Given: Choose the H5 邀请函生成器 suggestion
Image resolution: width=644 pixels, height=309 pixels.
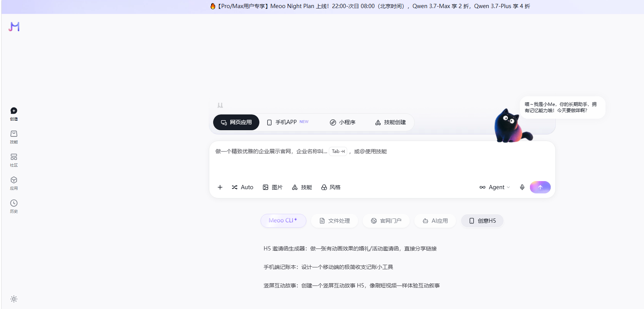Looking at the screenshot, I should click(x=350, y=249).
